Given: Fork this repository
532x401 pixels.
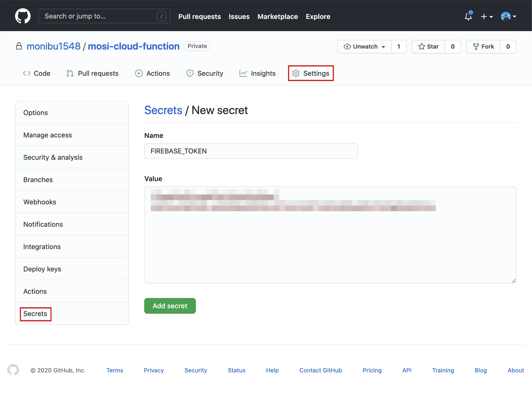Looking at the screenshot, I should pyautogui.click(x=483, y=46).
